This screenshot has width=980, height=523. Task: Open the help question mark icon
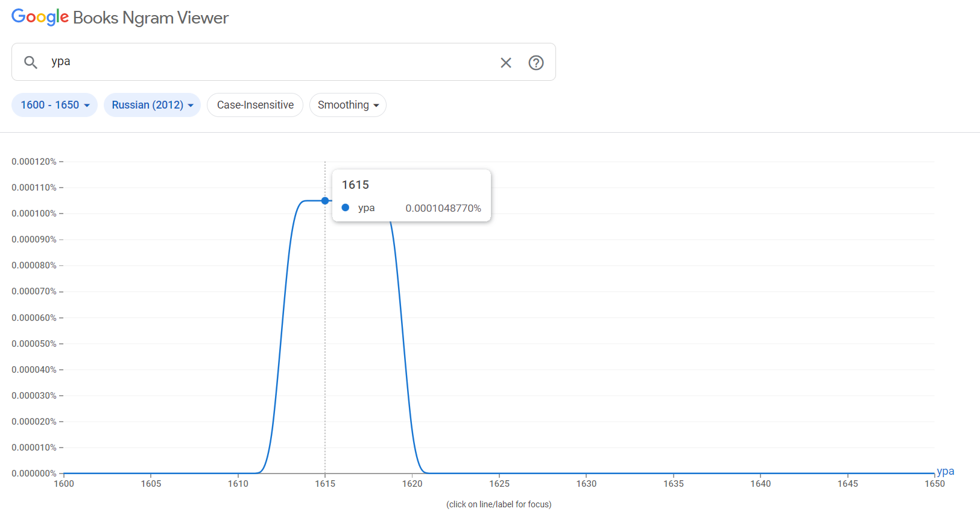(536, 63)
